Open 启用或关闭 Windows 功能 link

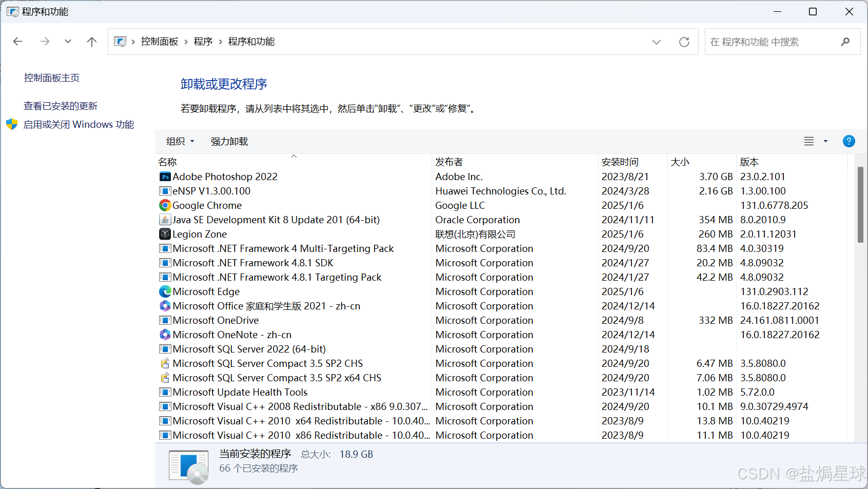pos(79,124)
